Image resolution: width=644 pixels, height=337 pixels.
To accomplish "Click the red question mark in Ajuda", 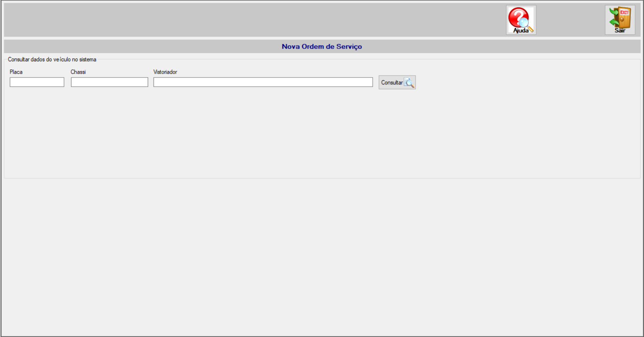I will point(517,17).
